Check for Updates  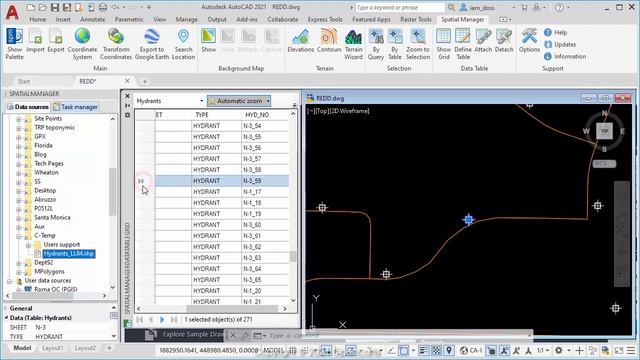560,44
